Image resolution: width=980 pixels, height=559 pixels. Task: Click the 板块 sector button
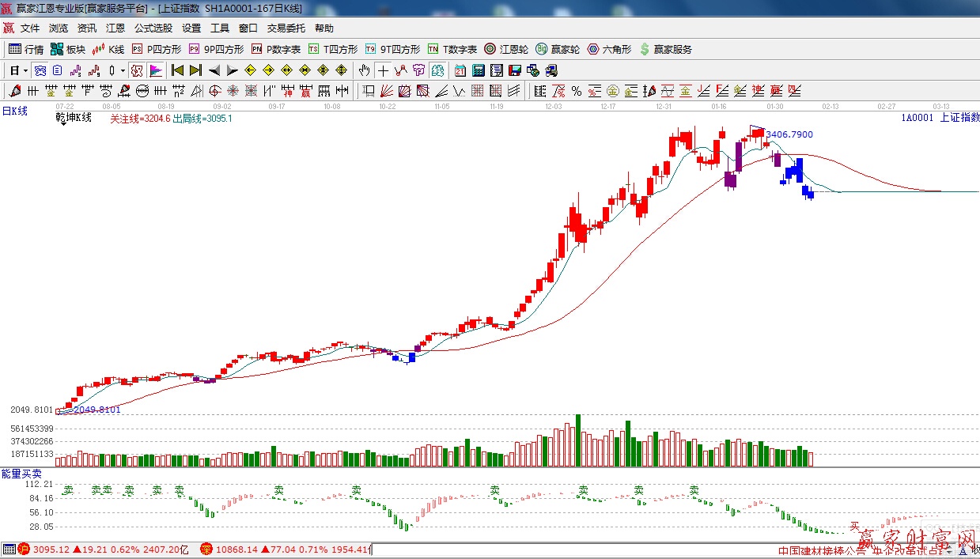[67, 49]
